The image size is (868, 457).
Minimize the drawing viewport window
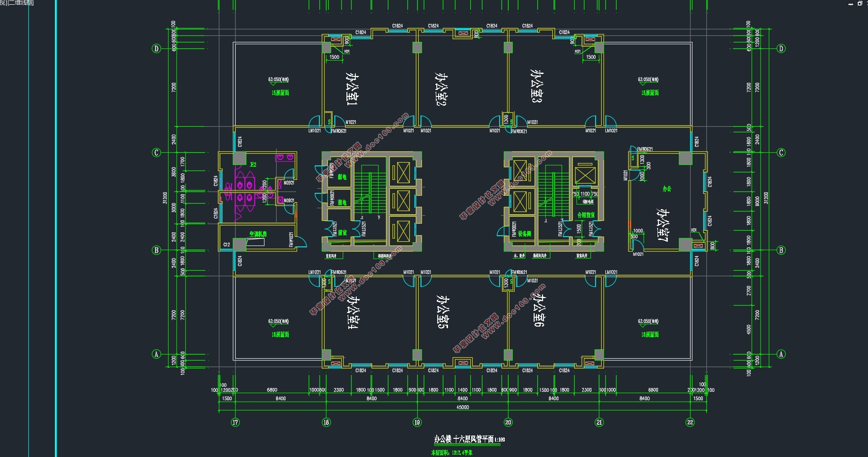point(851,3)
